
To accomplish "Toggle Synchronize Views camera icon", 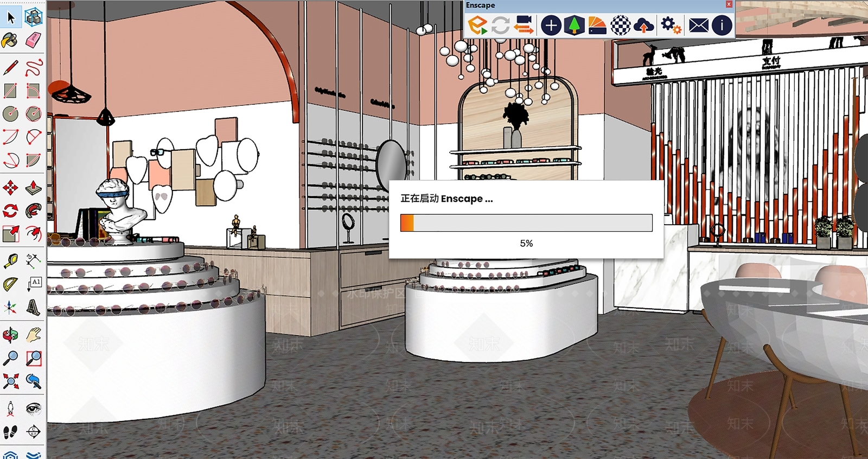I will (x=524, y=25).
